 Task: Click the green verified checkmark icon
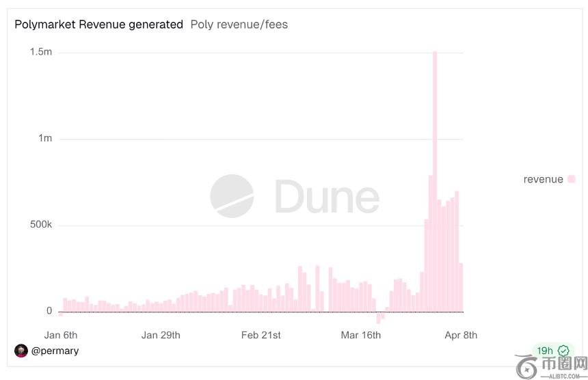coord(563,351)
